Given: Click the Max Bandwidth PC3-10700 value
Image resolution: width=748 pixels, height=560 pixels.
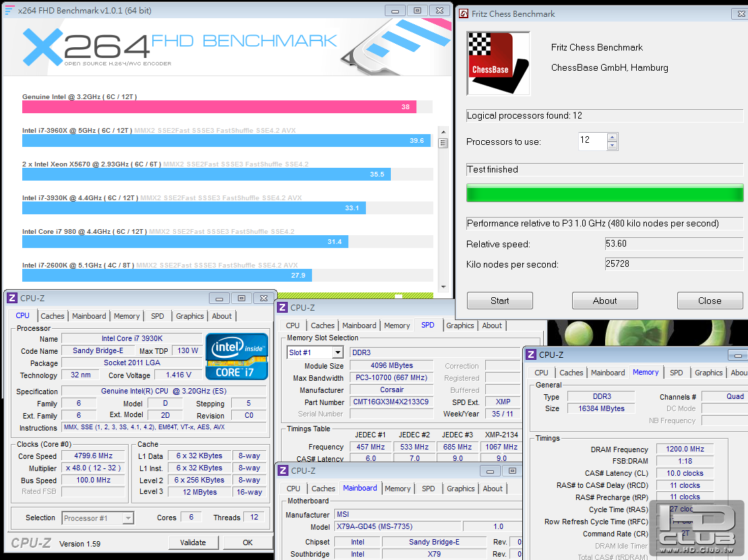Looking at the screenshot, I should [392, 377].
